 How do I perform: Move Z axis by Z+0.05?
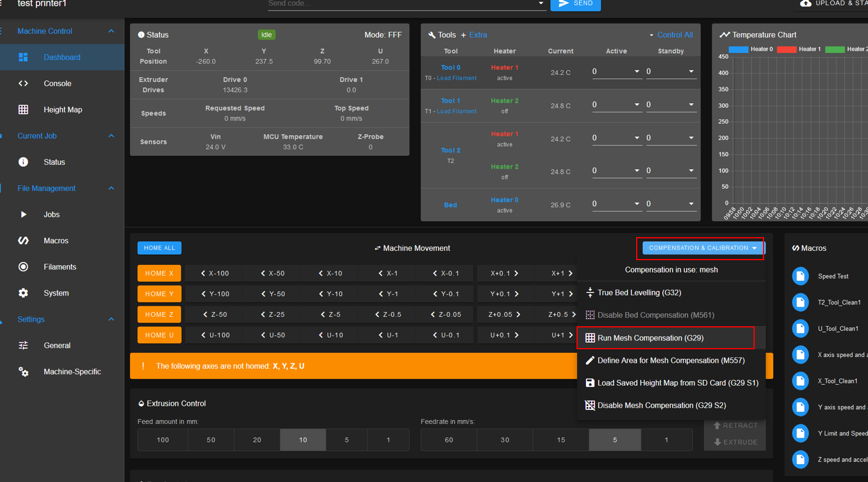[505, 314]
